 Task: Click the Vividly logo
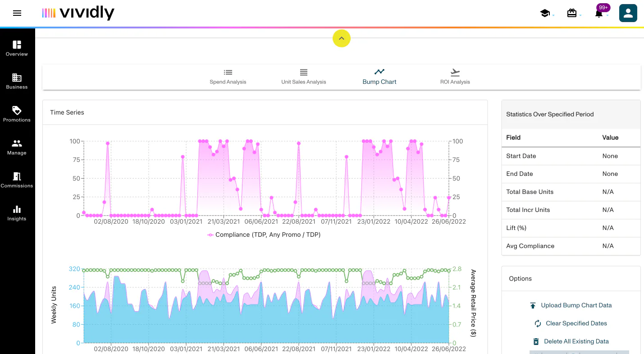[x=78, y=13]
